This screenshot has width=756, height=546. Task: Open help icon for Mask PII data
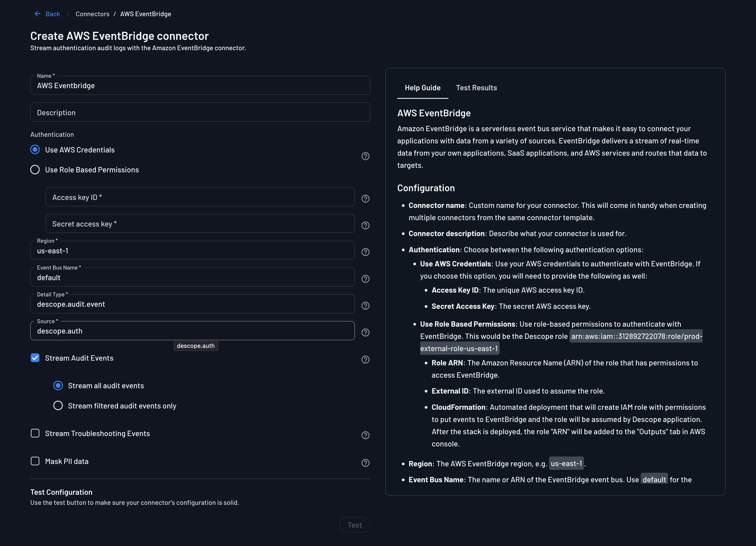[365, 463]
